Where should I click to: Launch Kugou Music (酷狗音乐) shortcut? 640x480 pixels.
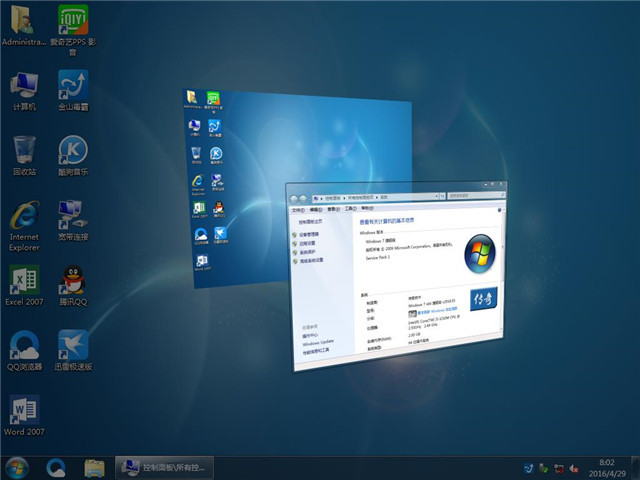click(x=73, y=150)
